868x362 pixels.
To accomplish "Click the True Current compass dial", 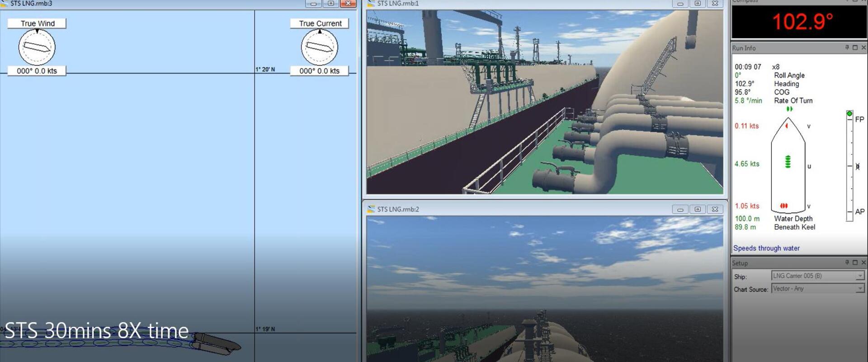I will pyautogui.click(x=319, y=47).
